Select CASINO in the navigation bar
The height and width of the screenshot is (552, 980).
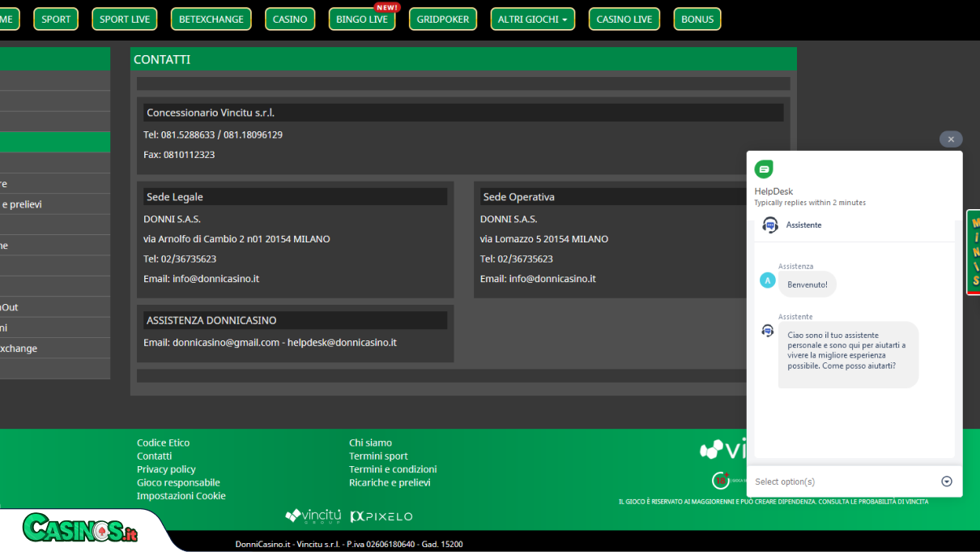pyautogui.click(x=290, y=19)
